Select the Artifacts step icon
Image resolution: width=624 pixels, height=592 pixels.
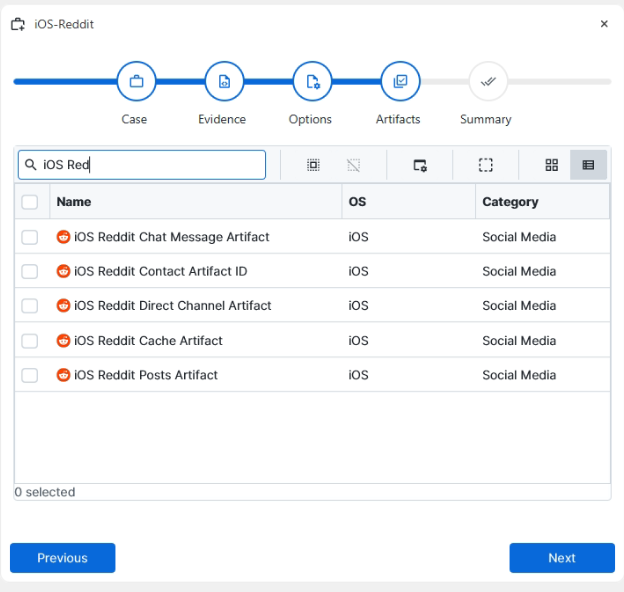click(400, 82)
